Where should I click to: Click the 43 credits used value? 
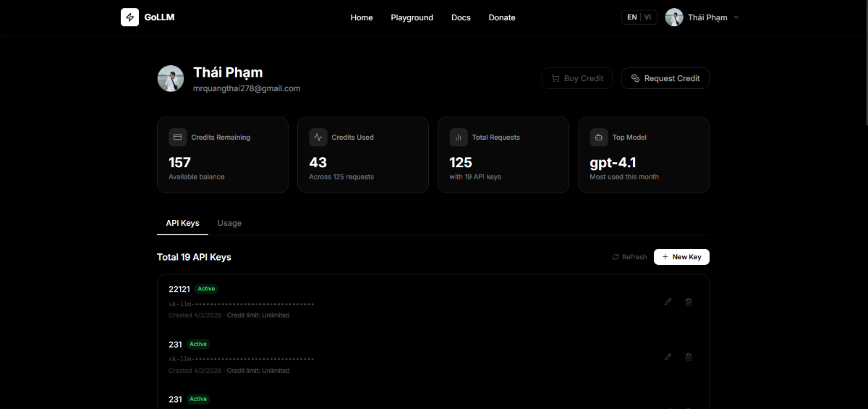pyautogui.click(x=318, y=163)
